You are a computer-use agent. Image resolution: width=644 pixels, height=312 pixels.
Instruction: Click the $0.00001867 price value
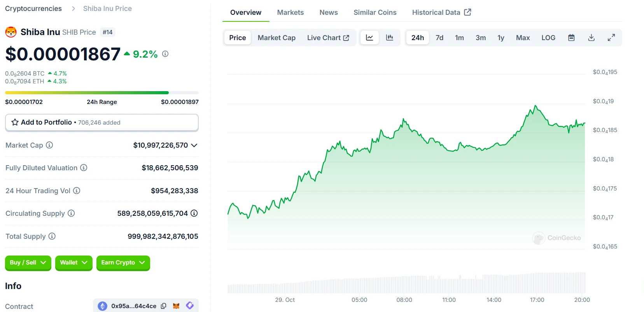click(x=63, y=54)
